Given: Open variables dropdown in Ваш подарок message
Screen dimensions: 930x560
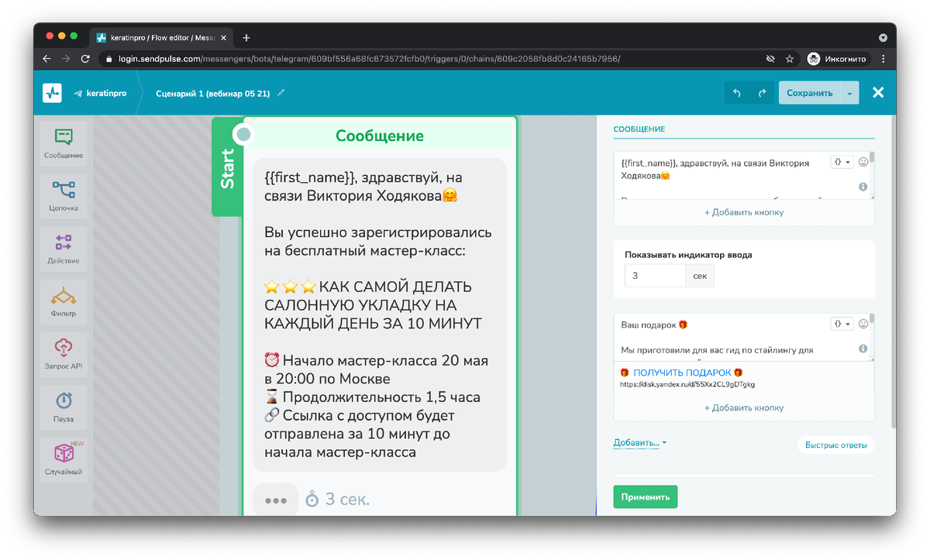Looking at the screenshot, I should tap(841, 324).
